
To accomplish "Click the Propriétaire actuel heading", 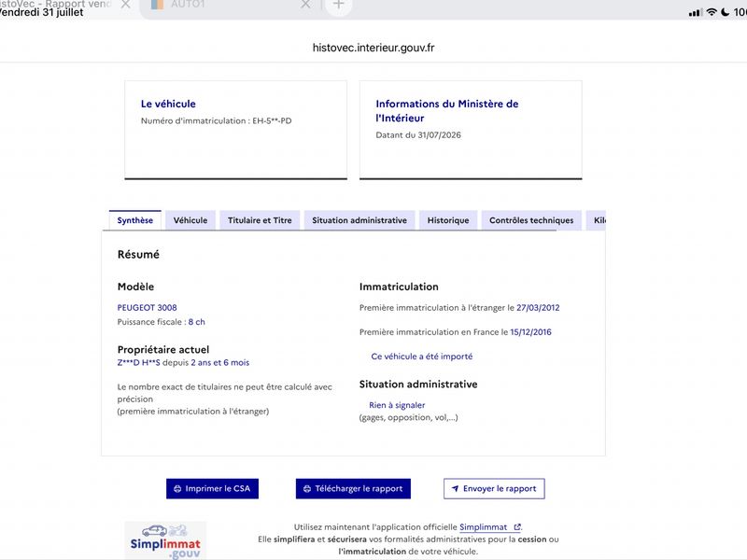I will tap(163, 349).
